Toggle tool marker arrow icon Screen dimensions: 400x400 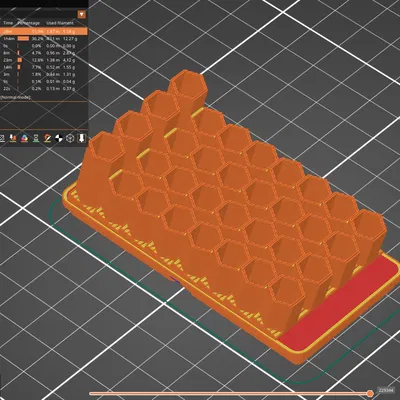click(x=82, y=138)
